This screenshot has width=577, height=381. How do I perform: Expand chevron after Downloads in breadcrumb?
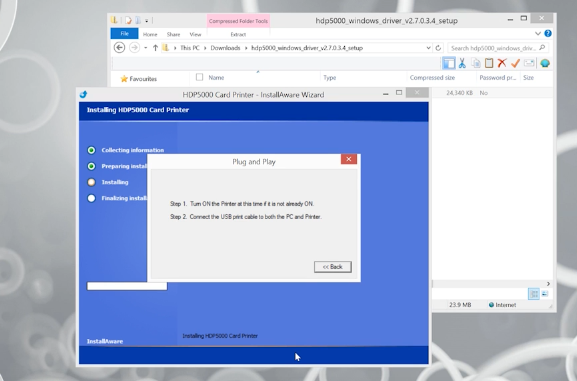coord(246,48)
